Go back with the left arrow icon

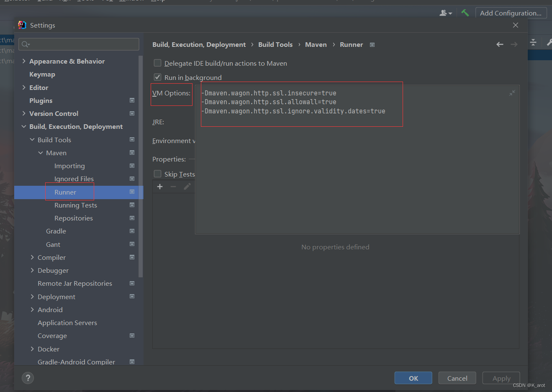tap(500, 44)
